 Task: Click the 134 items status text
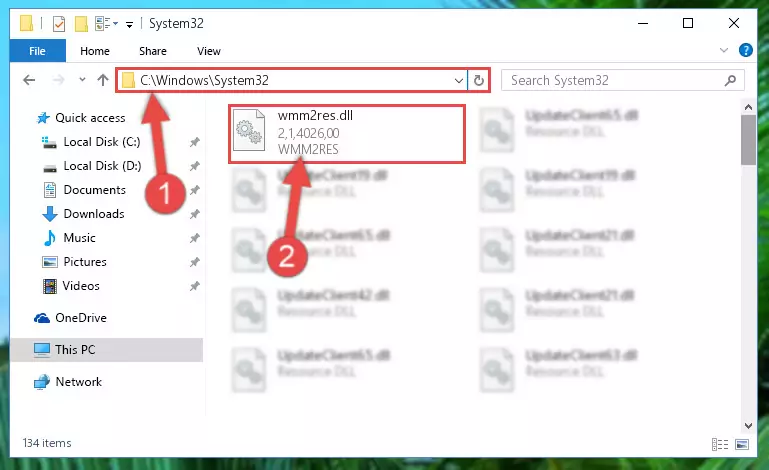[x=47, y=443]
